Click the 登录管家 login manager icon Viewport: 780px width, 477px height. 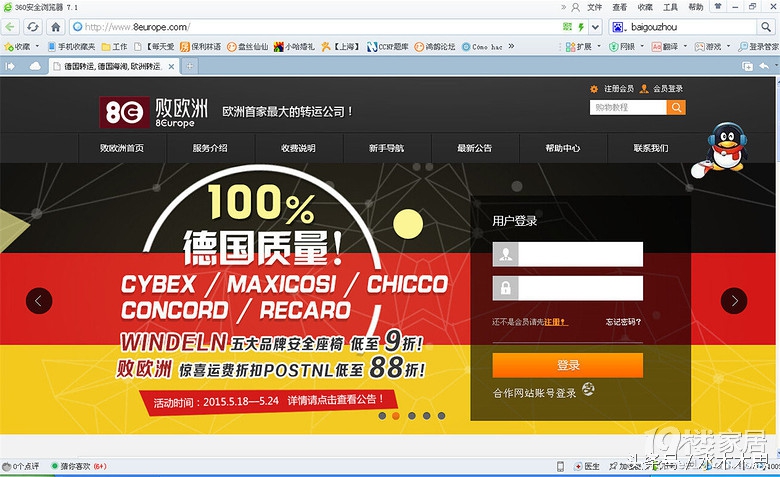pos(758,47)
